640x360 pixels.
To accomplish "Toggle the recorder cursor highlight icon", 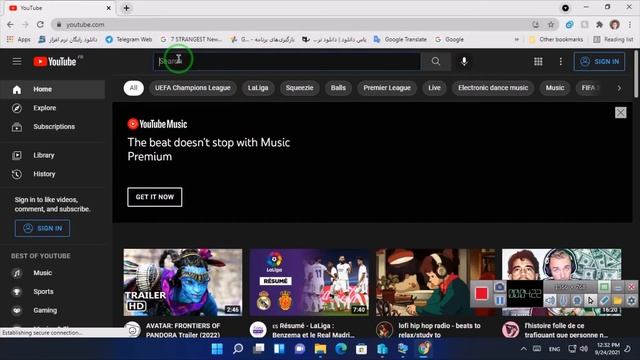I will pyautogui.click(x=591, y=301).
